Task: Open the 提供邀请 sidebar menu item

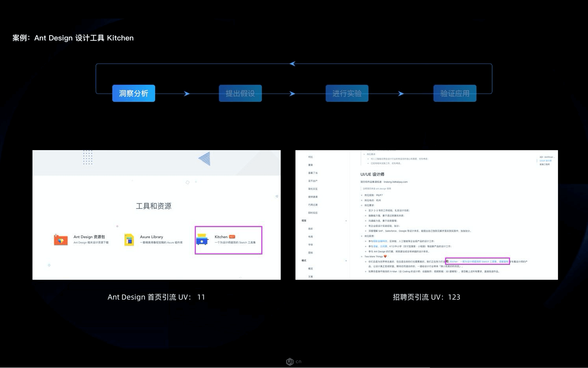Action: click(313, 197)
